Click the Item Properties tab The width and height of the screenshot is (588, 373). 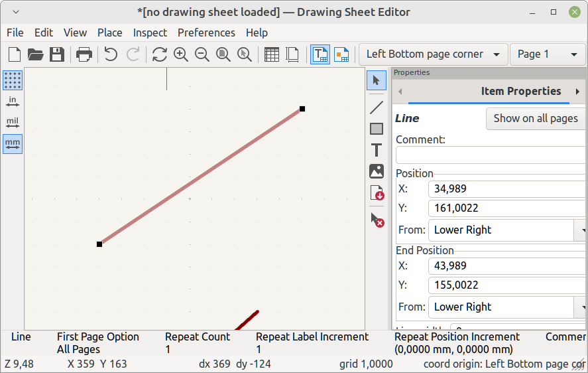point(520,92)
